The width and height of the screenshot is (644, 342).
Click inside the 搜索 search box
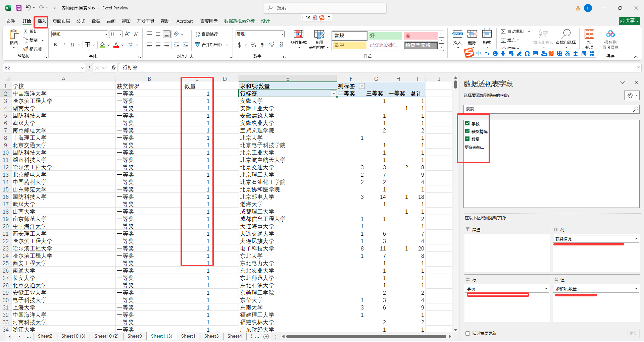point(324,8)
